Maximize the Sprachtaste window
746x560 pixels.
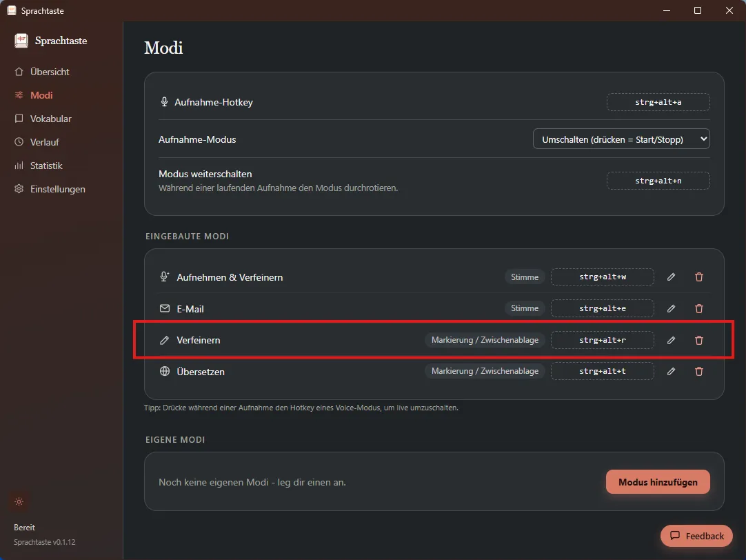[x=698, y=10]
